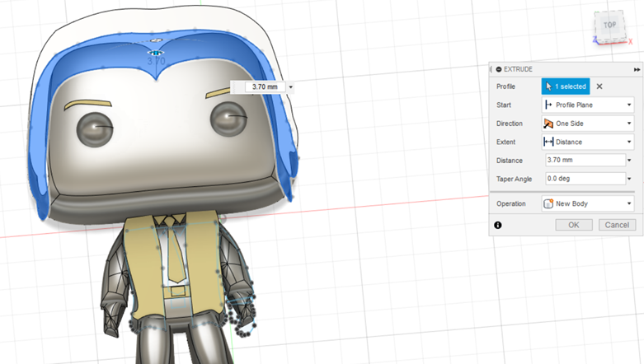The image size is (644, 364).
Task: Open the floating distance input dropdown arrow
Action: (x=291, y=87)
